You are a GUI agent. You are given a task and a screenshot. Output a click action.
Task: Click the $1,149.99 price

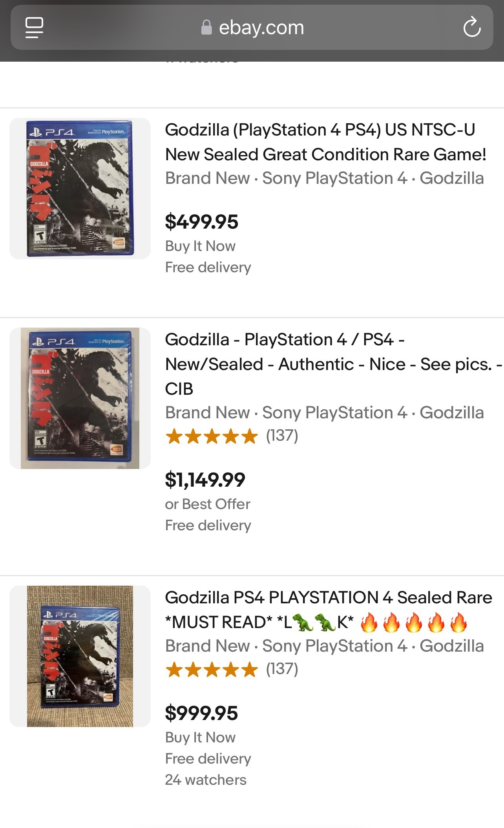pos(205,480)
